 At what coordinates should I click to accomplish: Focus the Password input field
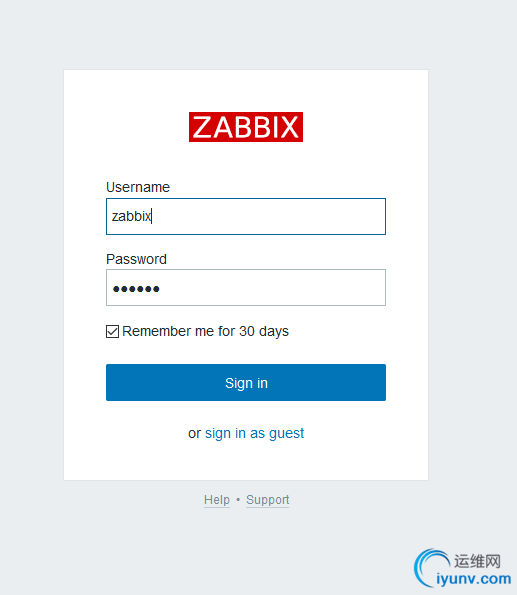[246, 288]
